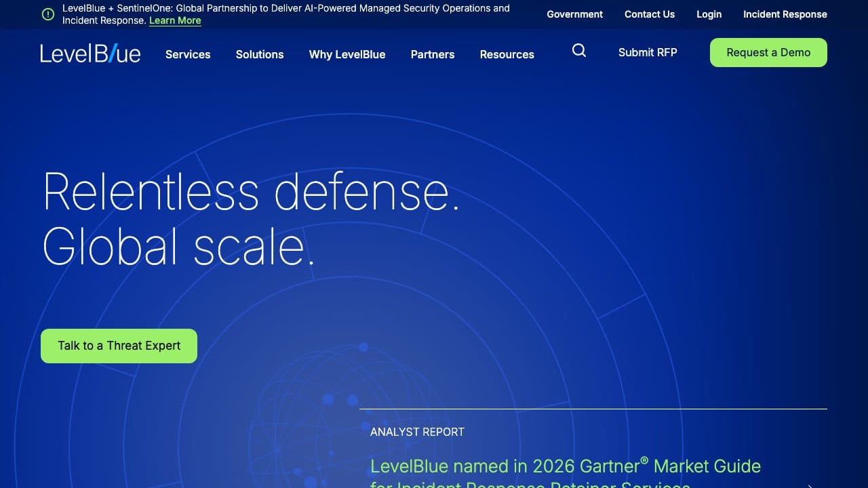Click the Login link
Screen dimensions: 868x488
(x=709, y=14)
